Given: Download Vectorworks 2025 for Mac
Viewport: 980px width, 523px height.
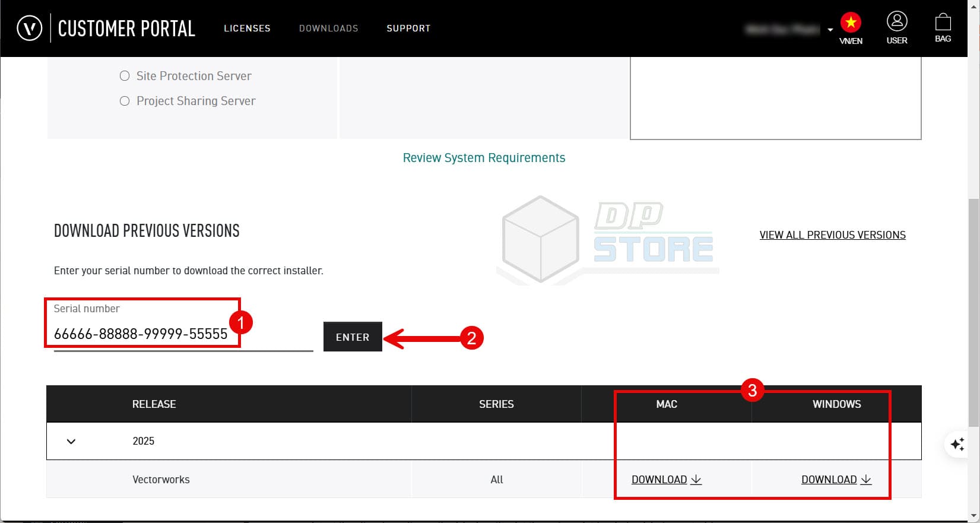Looking at the screenshot, I should [667, 480].
